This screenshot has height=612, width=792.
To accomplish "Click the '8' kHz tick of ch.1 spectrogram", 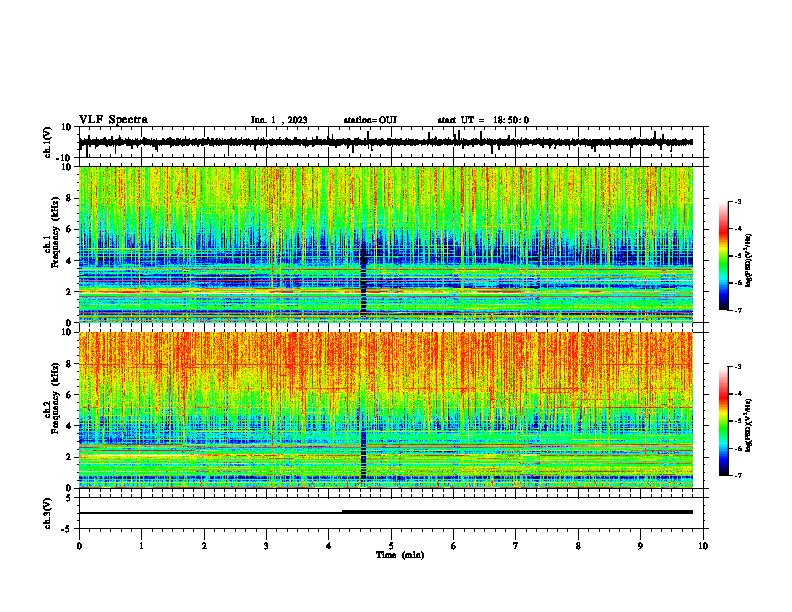I will point(69,198).
